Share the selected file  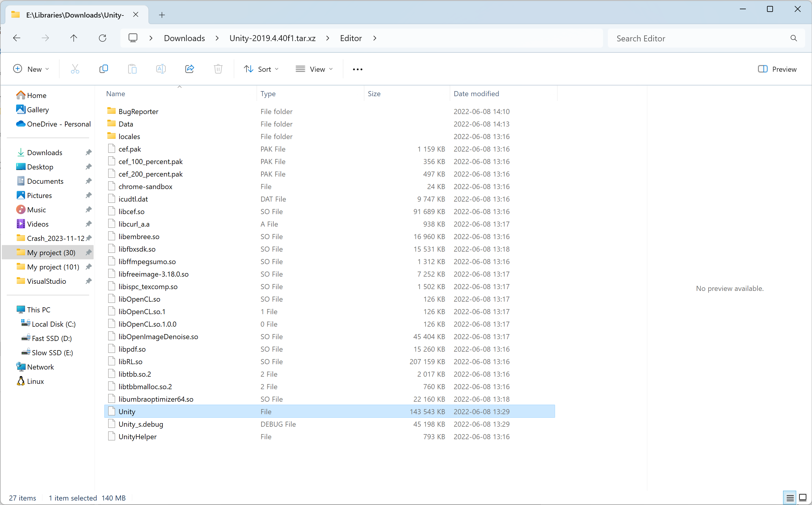click(189, 69)
